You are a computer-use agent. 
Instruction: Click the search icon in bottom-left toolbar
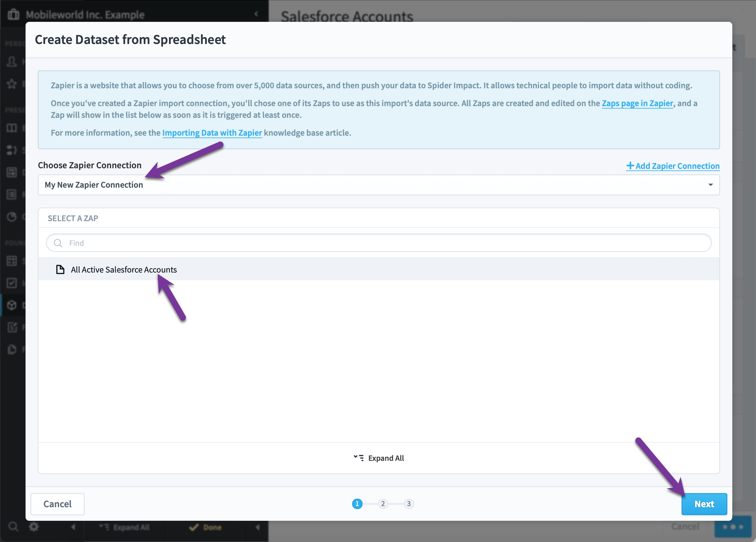pos(13,527)
